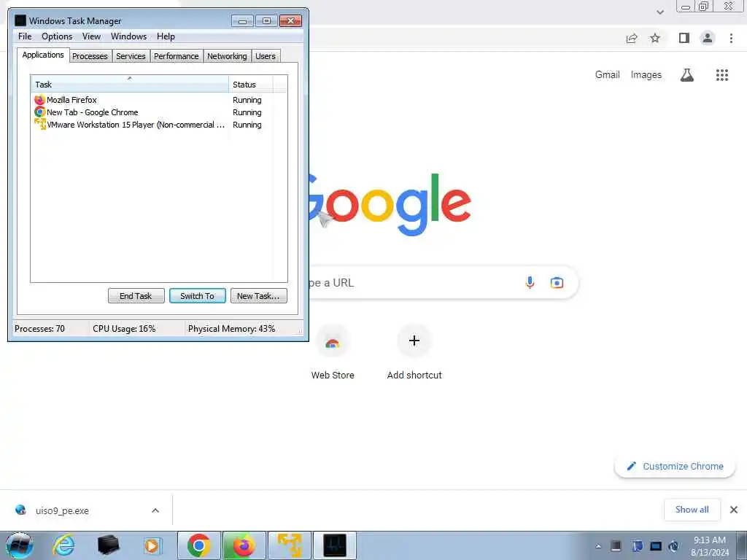Click Task Manager taskbar icon
This screenshot has height=560, width=747.
click(334, 545)
